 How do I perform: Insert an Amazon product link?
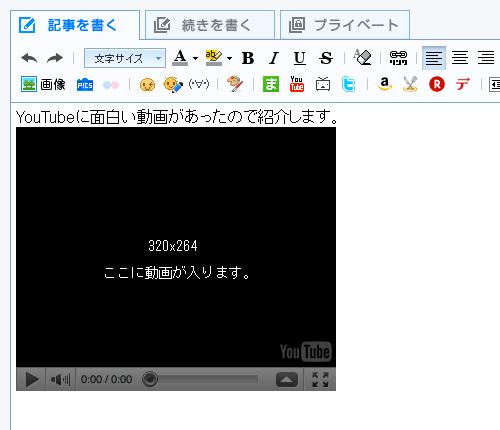(x=385, y=84)
